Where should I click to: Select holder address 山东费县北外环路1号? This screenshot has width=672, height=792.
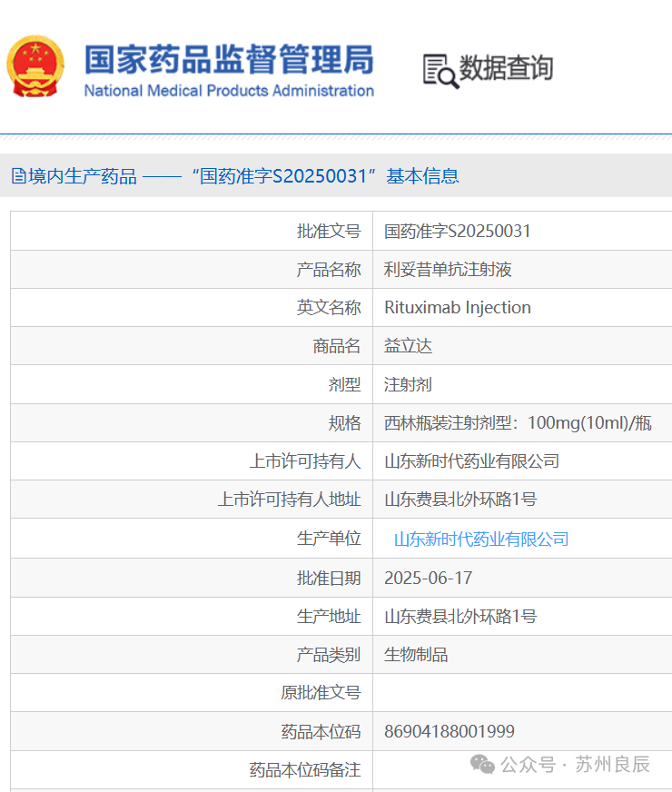coord(460,500)
